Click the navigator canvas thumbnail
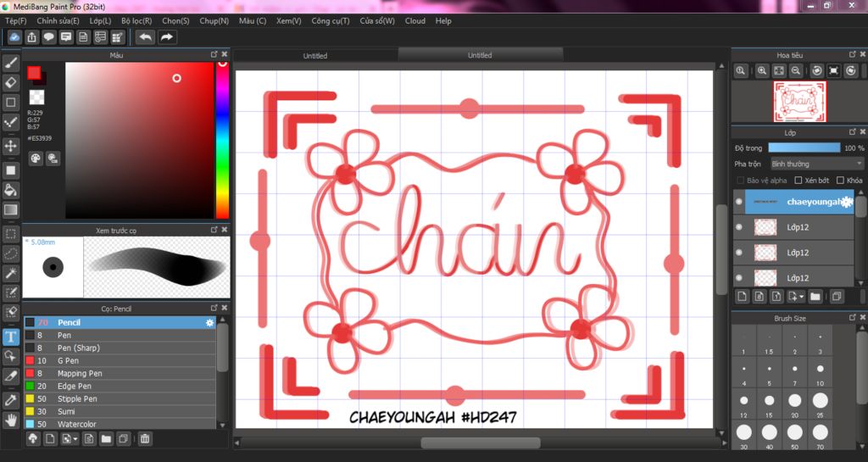 pos(799,101)
